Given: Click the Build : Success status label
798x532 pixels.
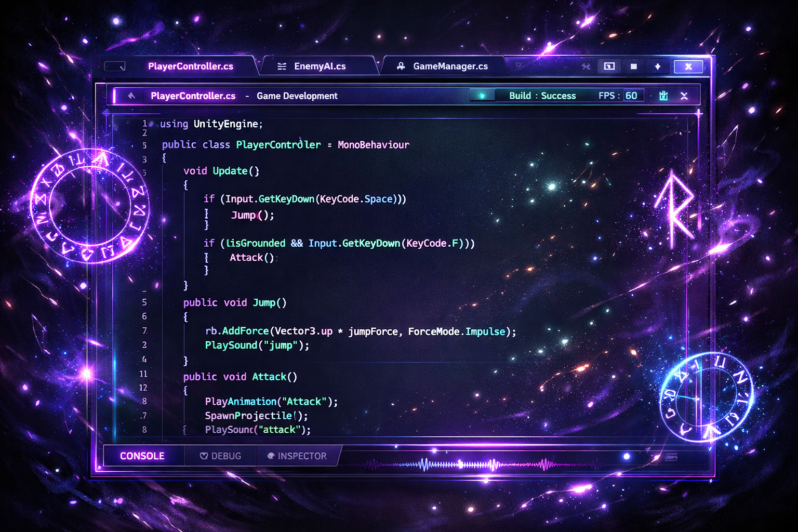Looking at the screenshot, I should pyautogui.click(x=542, y=96).
